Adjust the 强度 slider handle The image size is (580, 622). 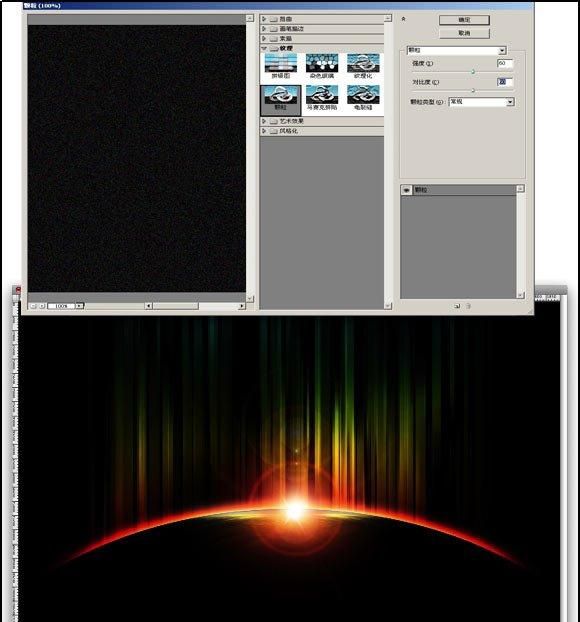tap(473, 72)
